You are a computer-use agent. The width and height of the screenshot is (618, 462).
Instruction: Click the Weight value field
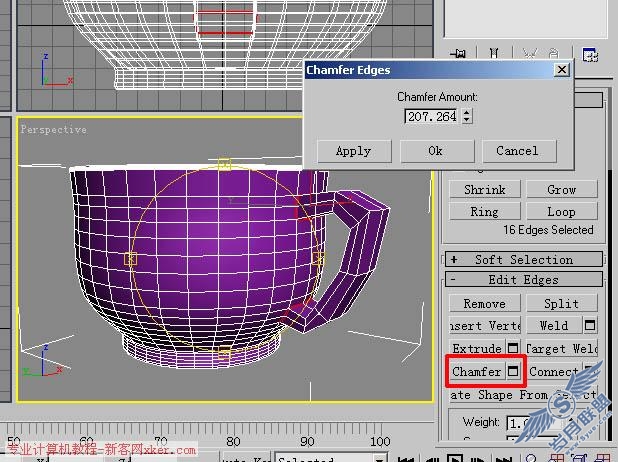click(x=536, y=423)
